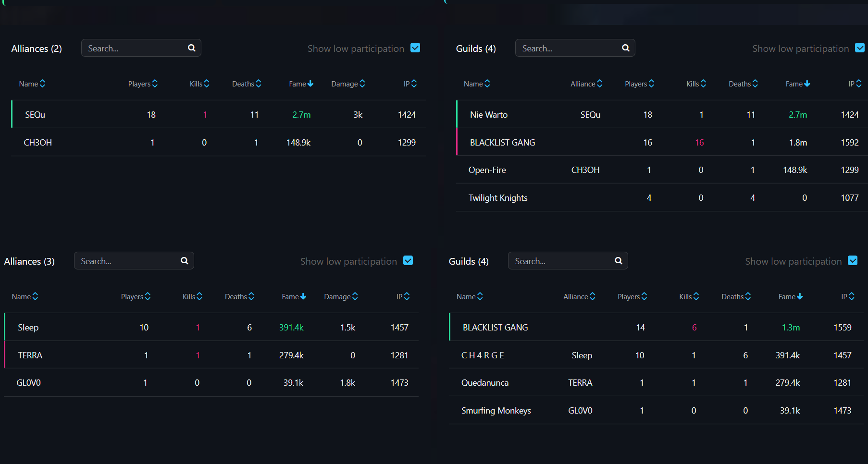Sort Alliances (2) table by Kills
The image size is (868, 464).
199,84
